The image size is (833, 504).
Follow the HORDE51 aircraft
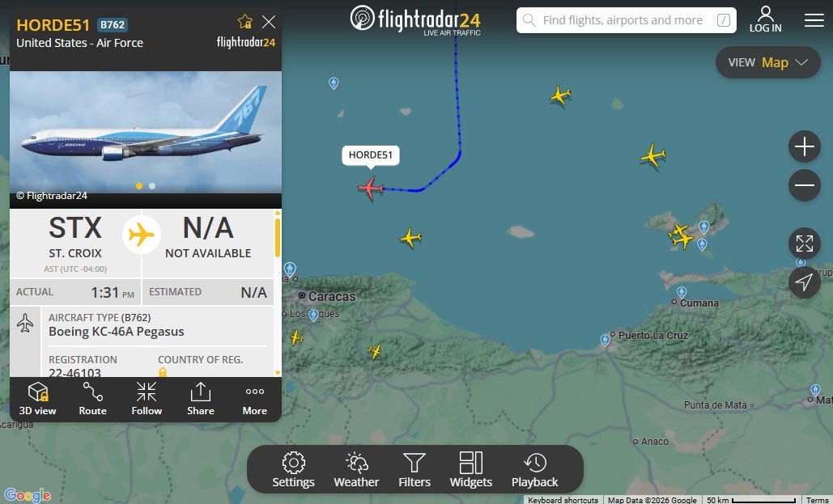147,399
